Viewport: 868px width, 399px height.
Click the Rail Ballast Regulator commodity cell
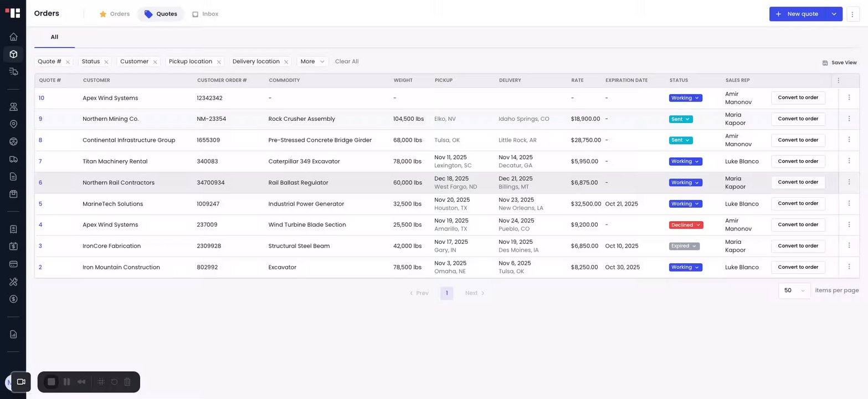point(299,182)
